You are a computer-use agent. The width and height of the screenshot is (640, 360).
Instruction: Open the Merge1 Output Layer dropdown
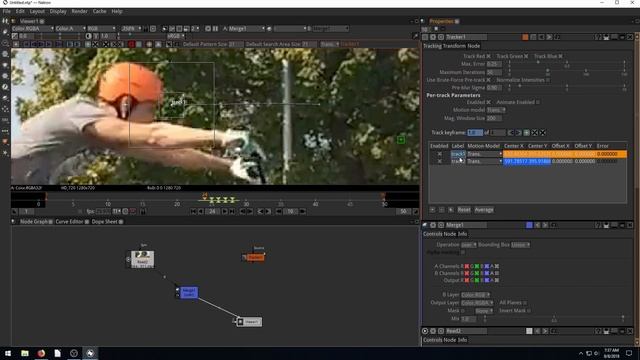[x=477, y=303]
